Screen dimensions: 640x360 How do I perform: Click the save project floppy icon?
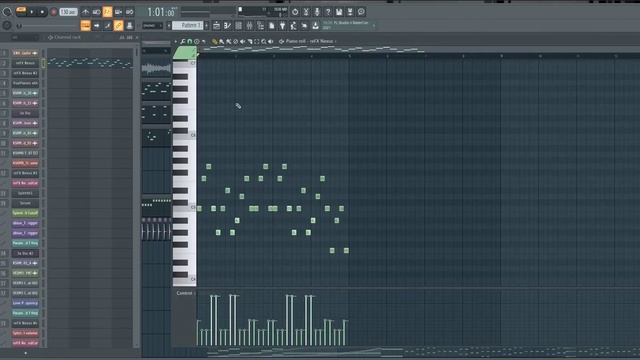pos(339,12)
